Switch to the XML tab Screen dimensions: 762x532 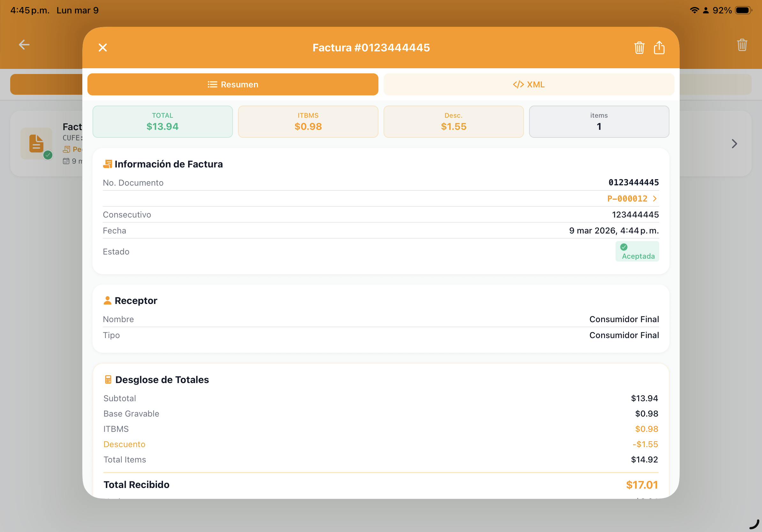[x=529, y=84]
